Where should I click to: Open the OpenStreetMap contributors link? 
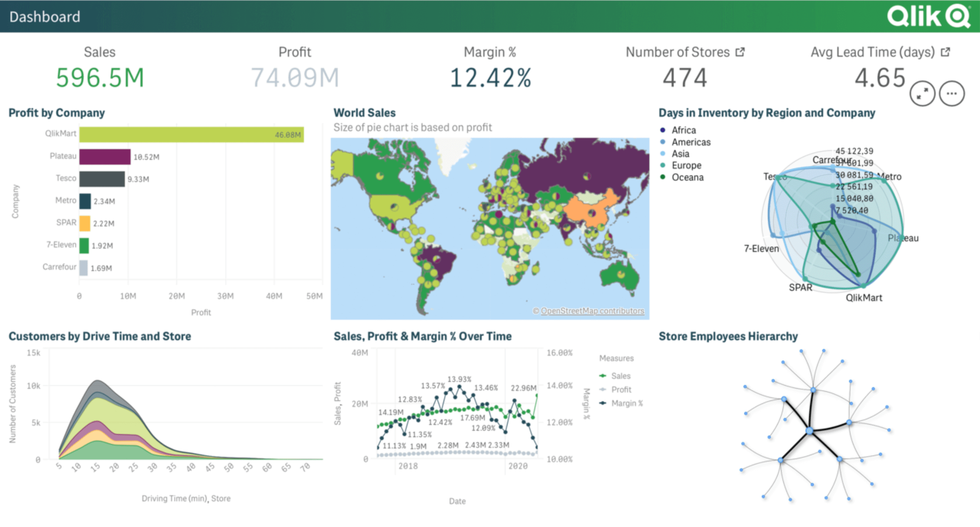(x=592, y=311)
